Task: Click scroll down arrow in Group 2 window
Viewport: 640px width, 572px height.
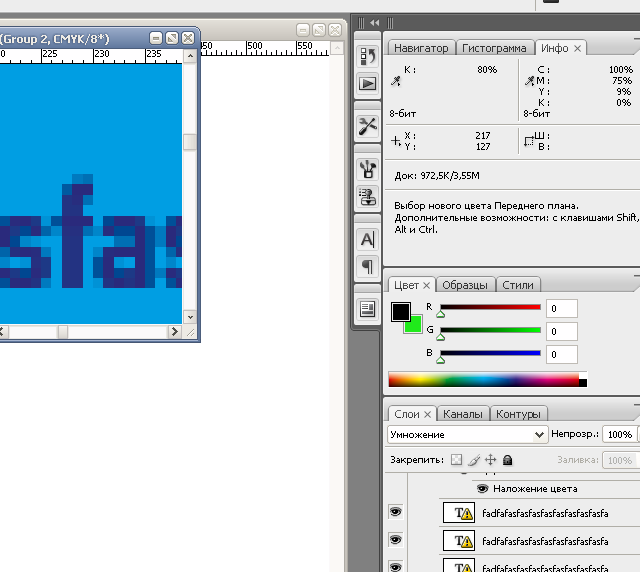Action: (x=190, y=317)
